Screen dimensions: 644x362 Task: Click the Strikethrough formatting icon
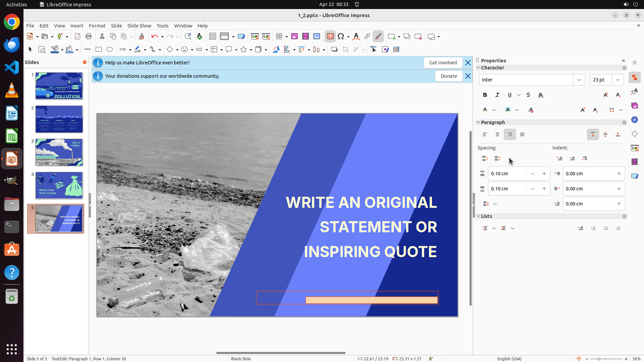528,95
